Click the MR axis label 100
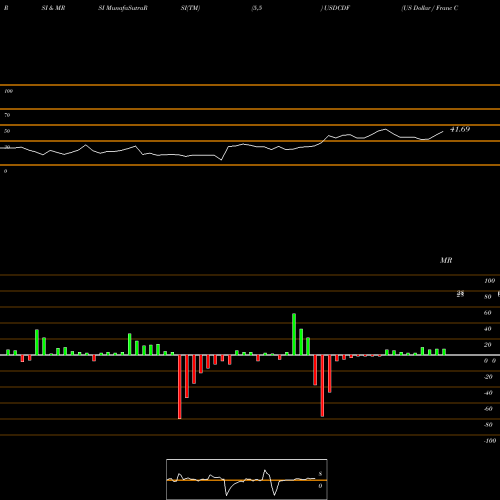 click(x=489, y=281)
